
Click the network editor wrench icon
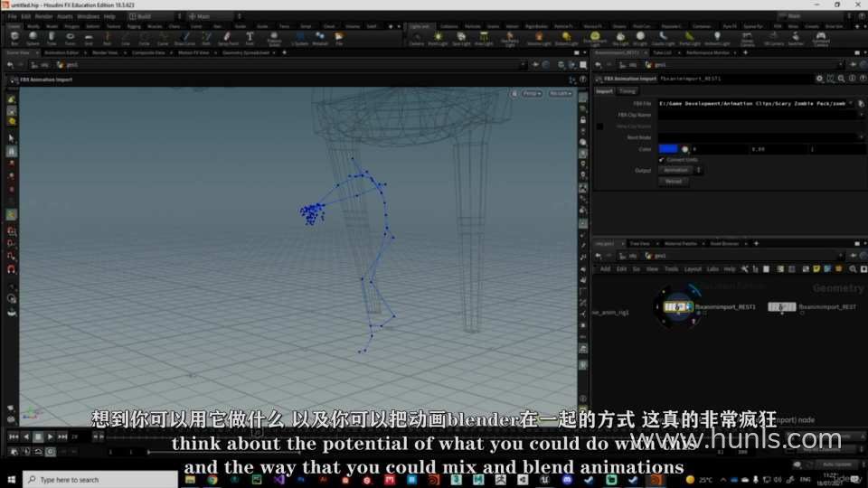(x=744, y=269)
